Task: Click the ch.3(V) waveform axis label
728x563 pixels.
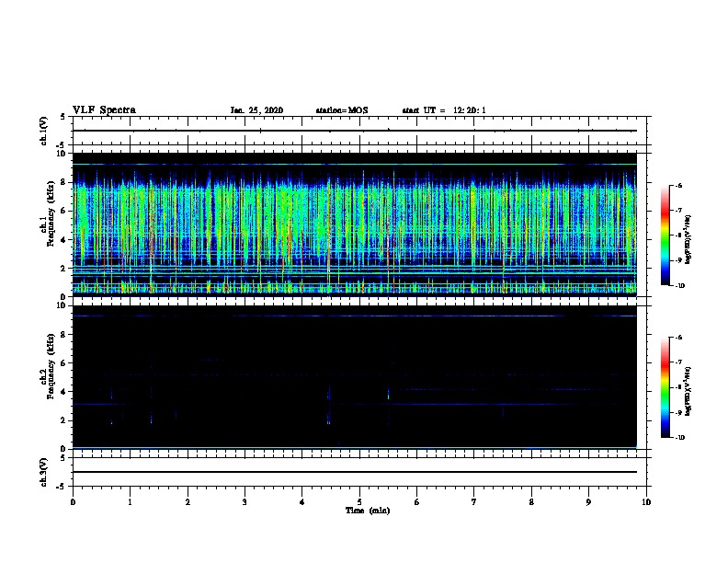Action: 43,472
